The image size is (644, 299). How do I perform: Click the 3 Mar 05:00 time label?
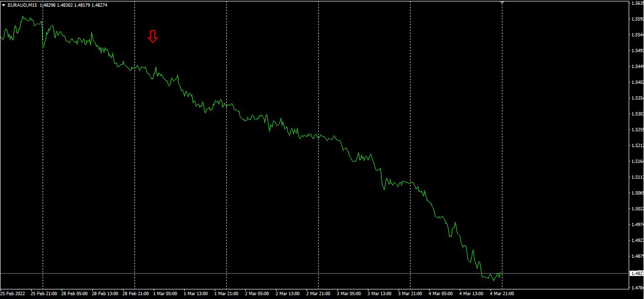point(349,293)
